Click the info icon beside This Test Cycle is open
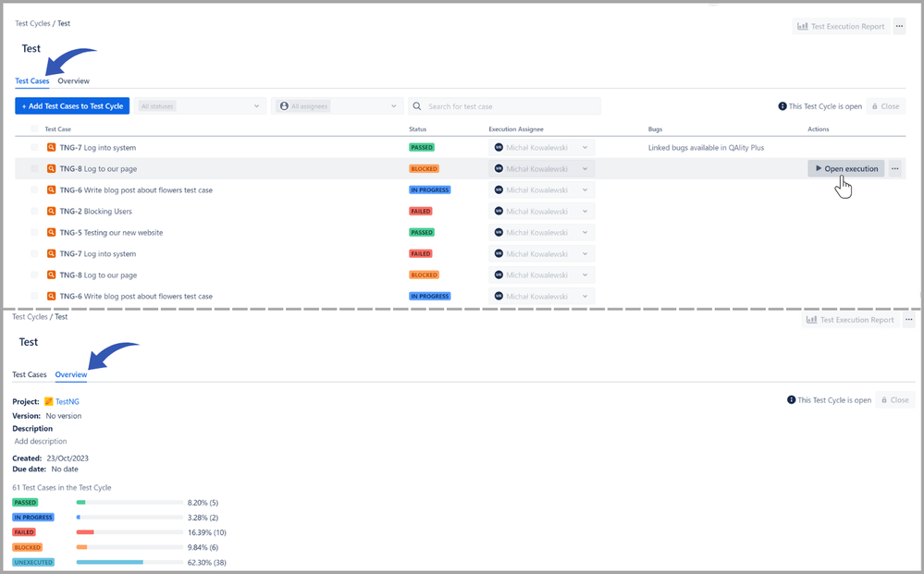This screenshot has width=924, height=574. point(782,105)
